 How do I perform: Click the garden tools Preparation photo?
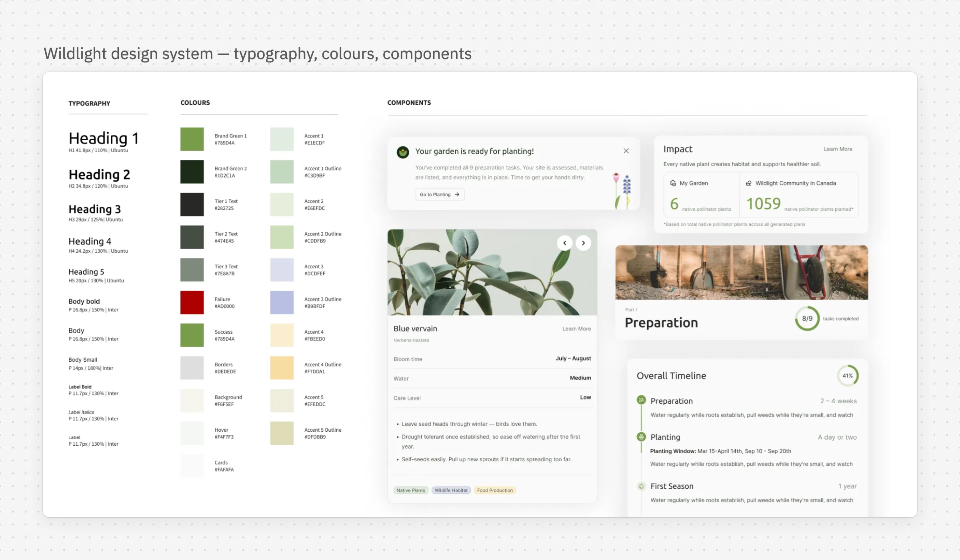pos(742,273)
